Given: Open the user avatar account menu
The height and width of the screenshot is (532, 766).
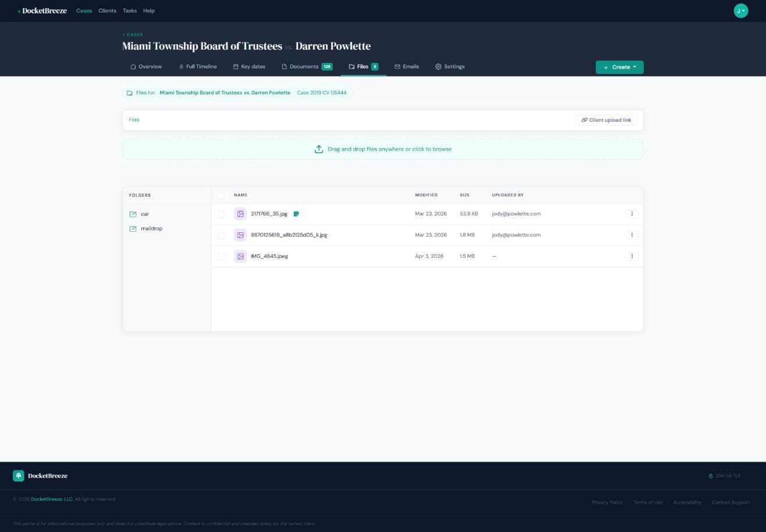Looking at the screenshot, I should (740, 11).
